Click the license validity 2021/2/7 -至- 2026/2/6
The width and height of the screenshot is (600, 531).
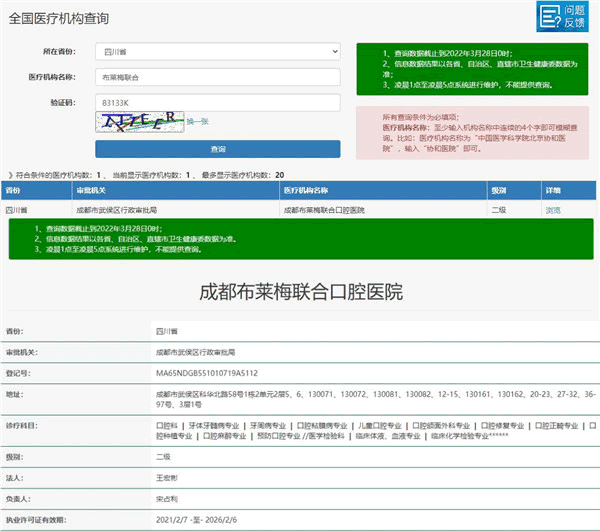point(196,520)
